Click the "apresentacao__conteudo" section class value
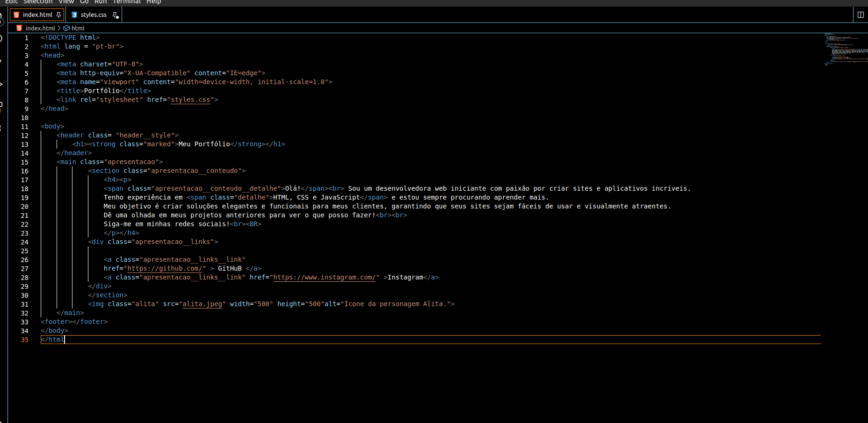868x423 pixels. 195,171
